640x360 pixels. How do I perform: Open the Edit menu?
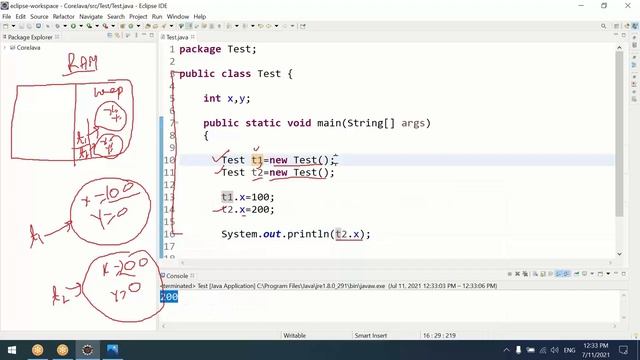[x=20, y=17]
